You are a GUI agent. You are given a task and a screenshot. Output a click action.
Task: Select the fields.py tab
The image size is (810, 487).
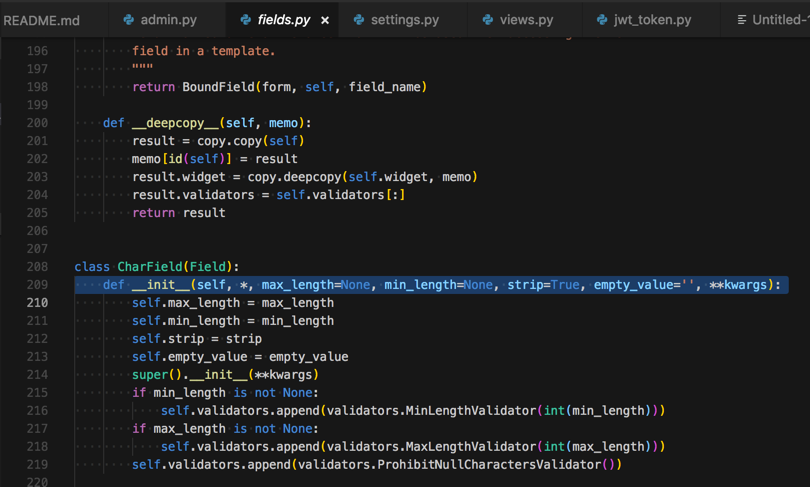[283, 20]
